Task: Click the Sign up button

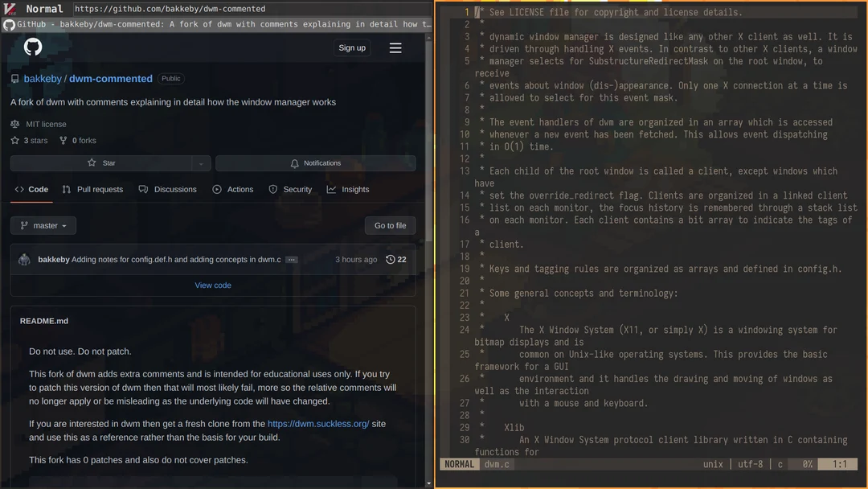Action: pos(352,47)
